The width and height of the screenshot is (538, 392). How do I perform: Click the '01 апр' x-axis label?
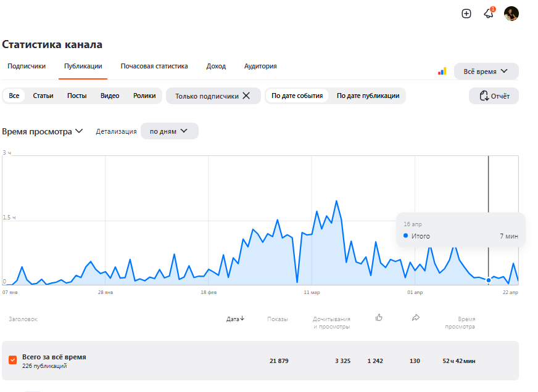[x=415, y=292]
